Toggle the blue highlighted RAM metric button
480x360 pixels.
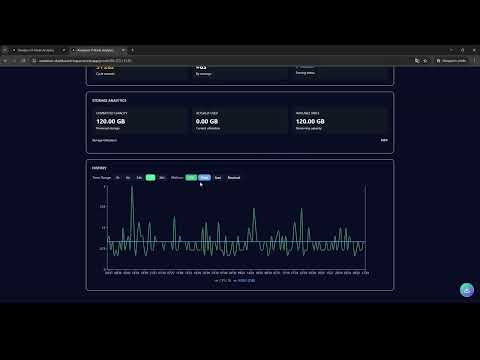click(x=205, y=178)
